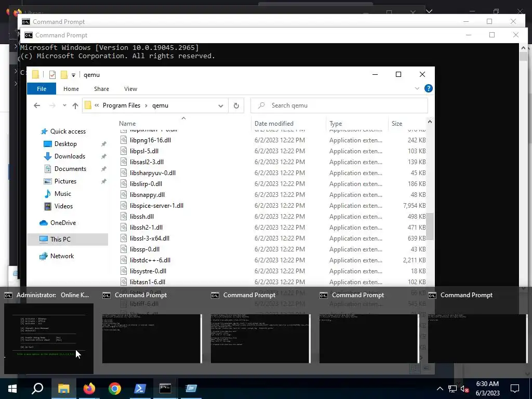
Task: Click Properties checkmark icon in title bar
Action: (x=52, y=75)
